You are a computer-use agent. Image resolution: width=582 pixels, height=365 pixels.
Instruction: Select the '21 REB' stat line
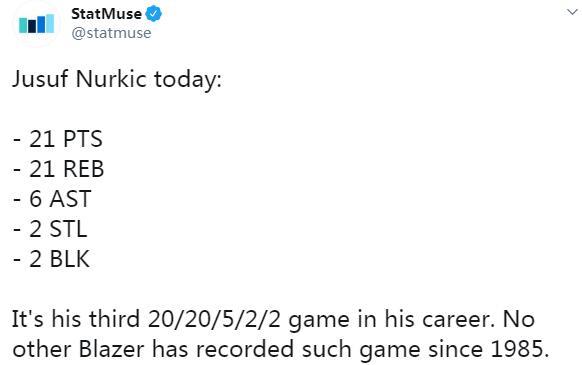[x=58, y=169]
